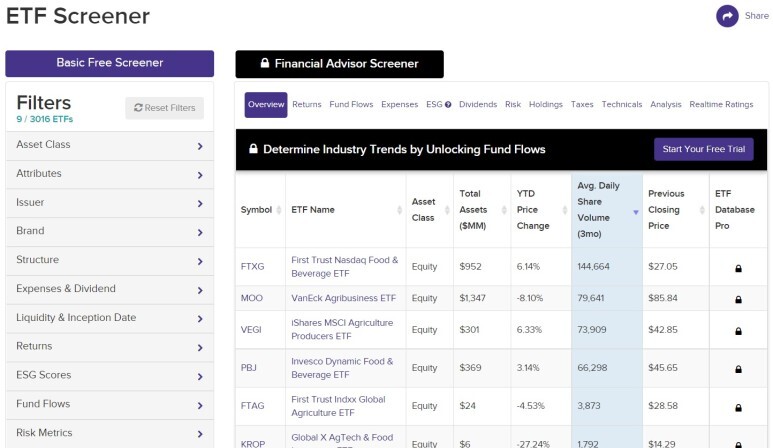Click the Reset Filters button
The height and width of the screenshot is (448, 773).
[x=164, y=108]
